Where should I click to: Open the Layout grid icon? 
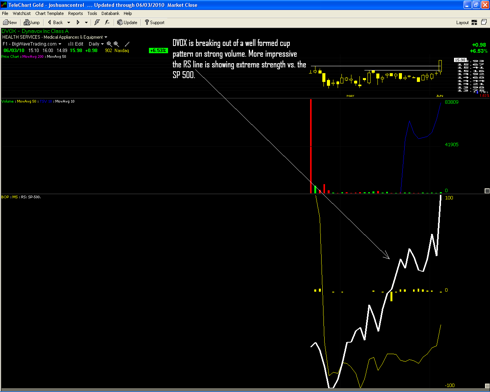click(474, 22)
